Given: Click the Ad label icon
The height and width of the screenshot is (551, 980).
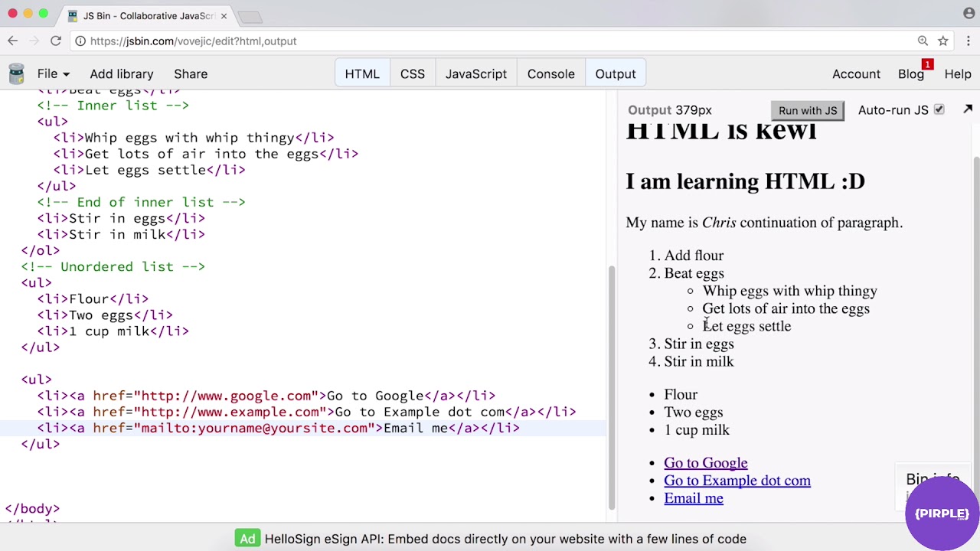Looking at the screenshot, I should point(247,539).
